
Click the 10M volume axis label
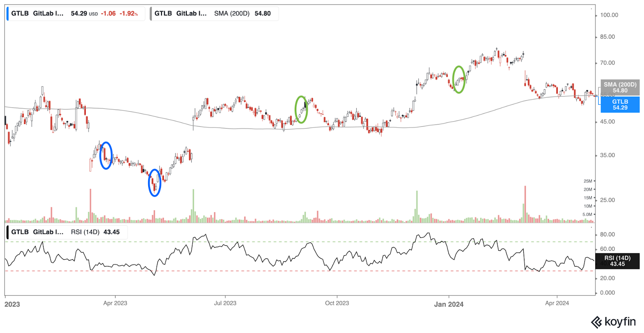[x=588, y=206]
